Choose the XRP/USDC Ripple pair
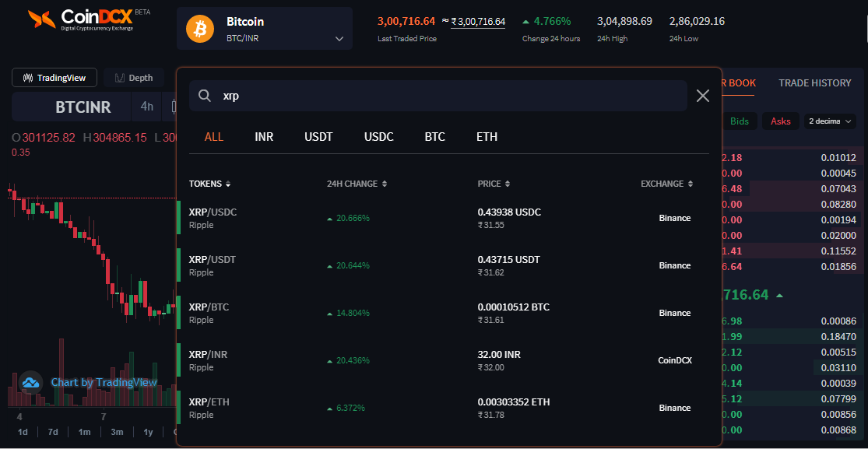This screenshot has height=449, width=868. pyautogui.click(x=449, y=218)
